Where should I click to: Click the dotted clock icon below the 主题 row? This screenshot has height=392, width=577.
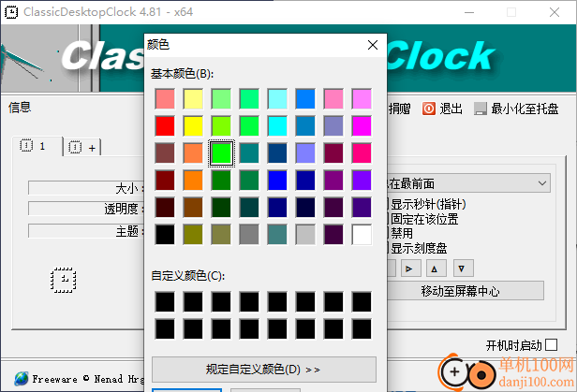coord(64,280)
